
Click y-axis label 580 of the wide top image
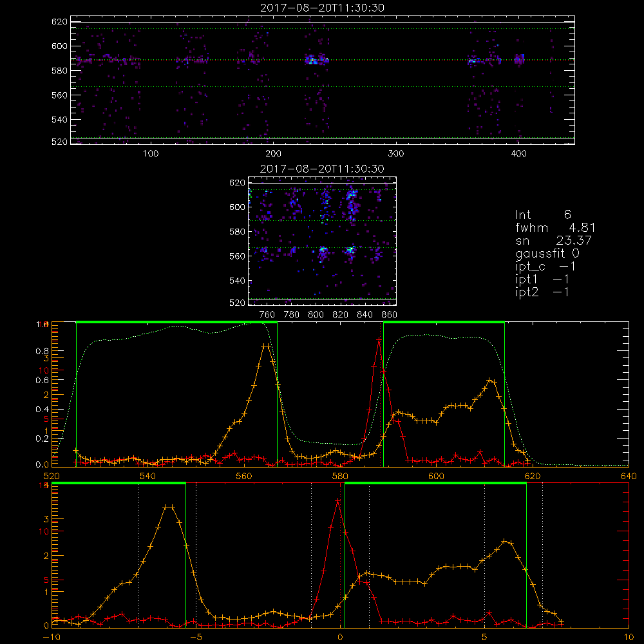pyautogui.click(x=59, y=71)
